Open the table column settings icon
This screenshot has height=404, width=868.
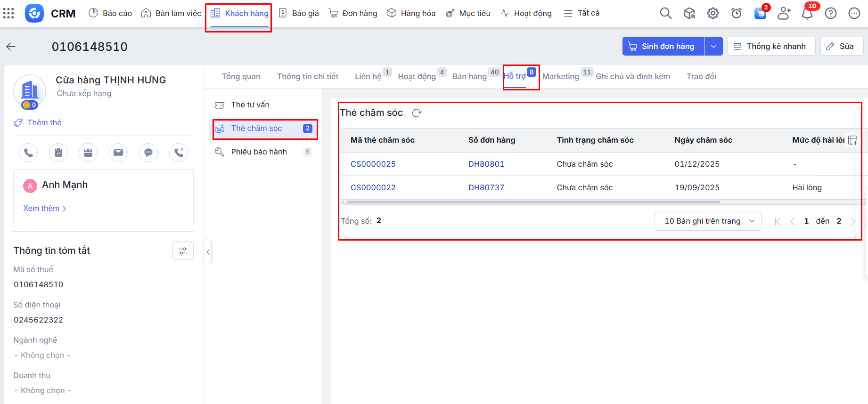click(852, 140)
